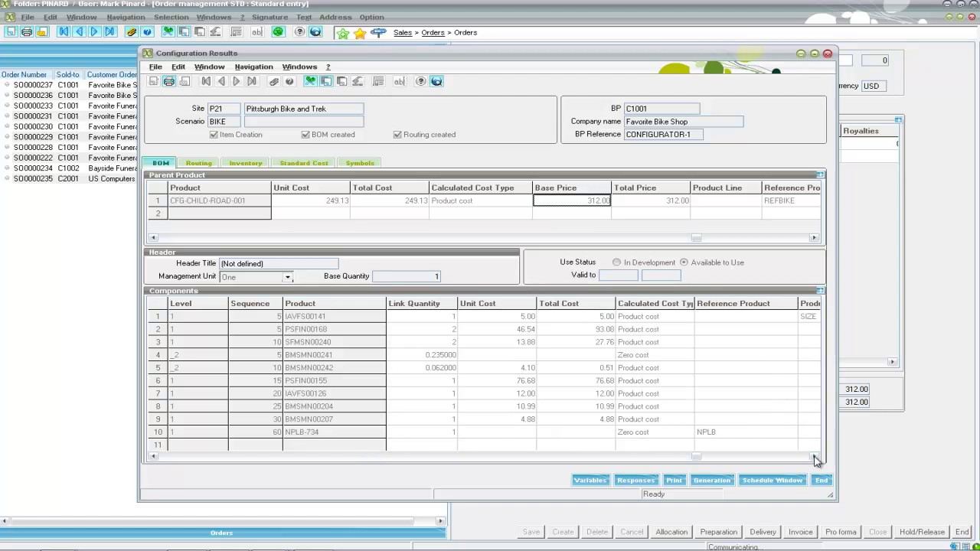Go to first record in Configuration Results toolbar

pos(206,81)
